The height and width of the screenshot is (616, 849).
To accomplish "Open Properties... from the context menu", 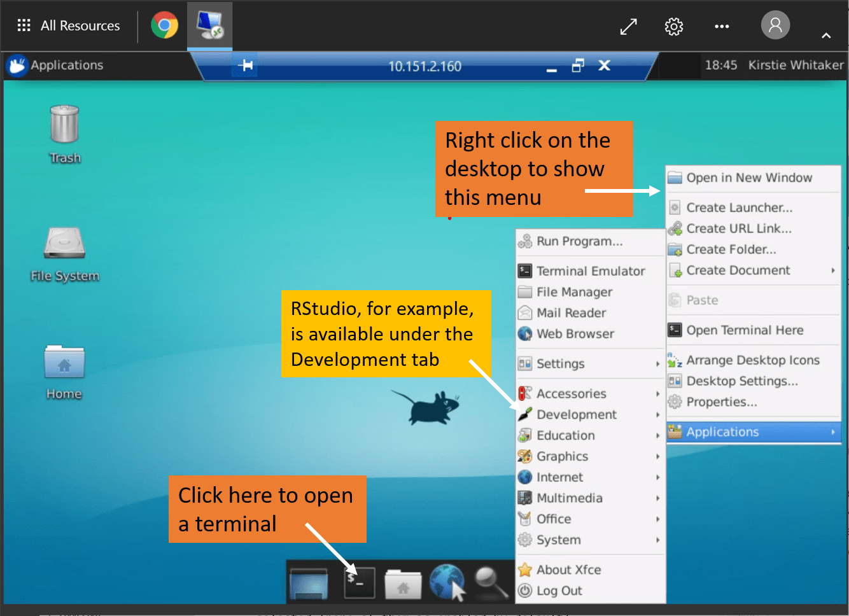I will click(x=754, y=402).
